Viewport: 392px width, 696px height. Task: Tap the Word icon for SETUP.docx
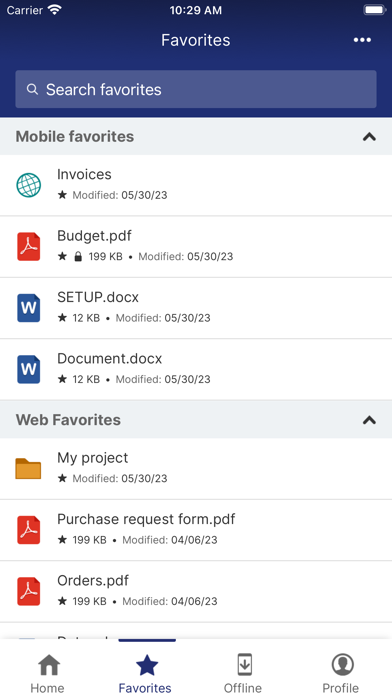[x=29, y=308]
